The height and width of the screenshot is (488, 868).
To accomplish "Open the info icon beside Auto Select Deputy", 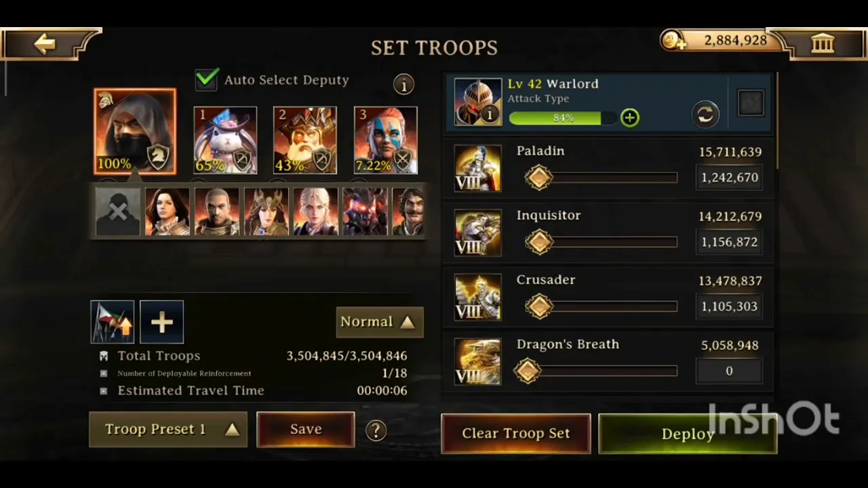I will coord(404,85).
